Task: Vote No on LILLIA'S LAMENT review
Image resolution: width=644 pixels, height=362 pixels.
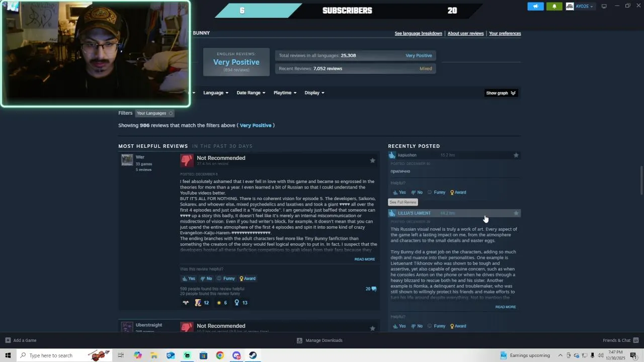Action: tap(417, 326)
